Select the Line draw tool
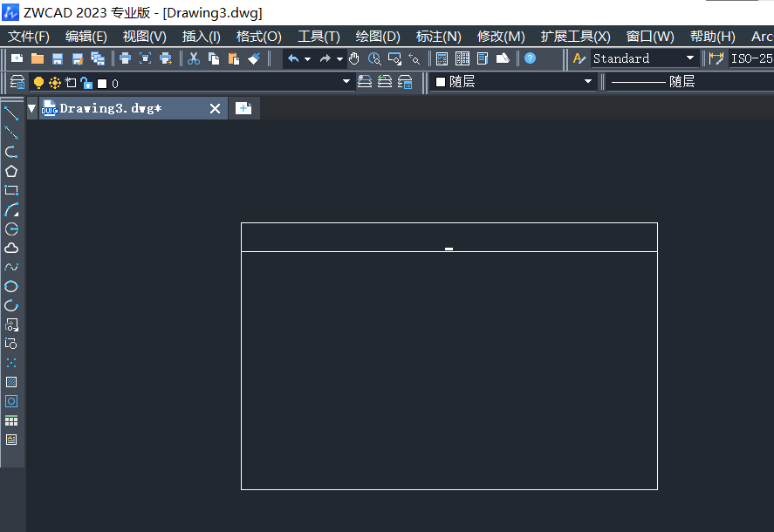Image resolution: width=774 pixels, height=532 pixels. click(11, 113)
